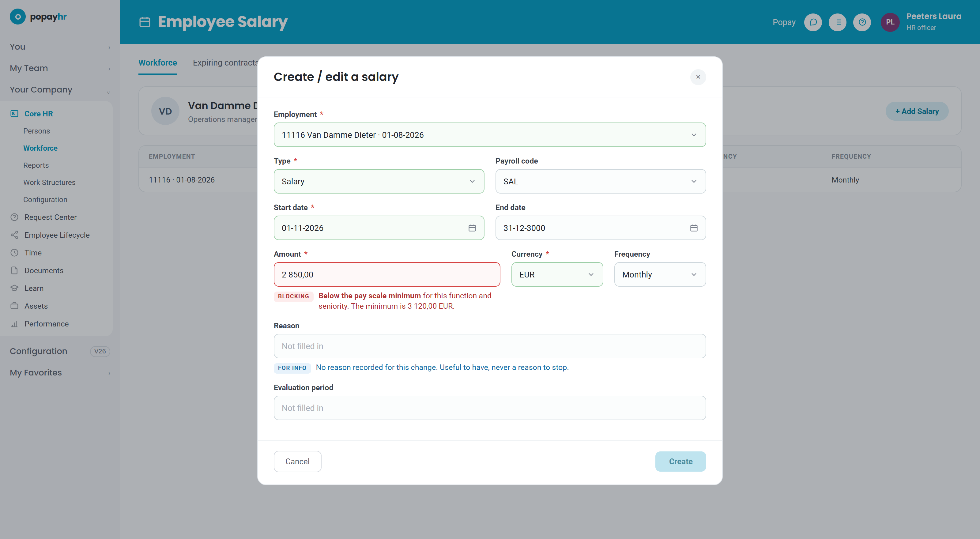This screenshot has height=539, width=980.
Task: Open the Start date calendar picker icon
Action: click(x=472, y=228)
